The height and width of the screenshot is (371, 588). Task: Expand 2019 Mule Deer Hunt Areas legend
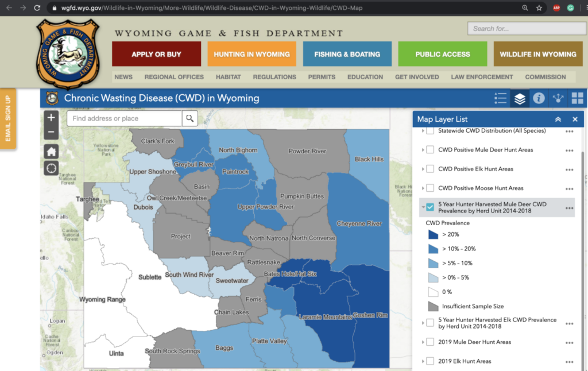coord(423,342)
